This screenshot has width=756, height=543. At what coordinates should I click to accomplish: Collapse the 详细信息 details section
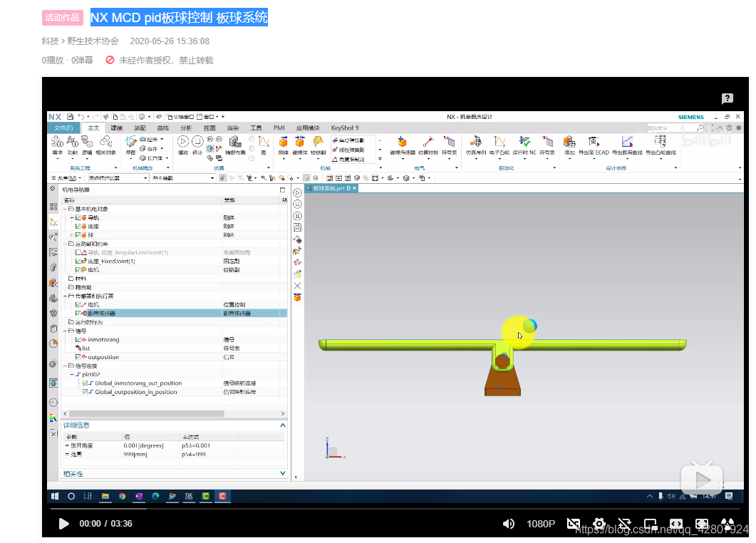tap(283, 425)
